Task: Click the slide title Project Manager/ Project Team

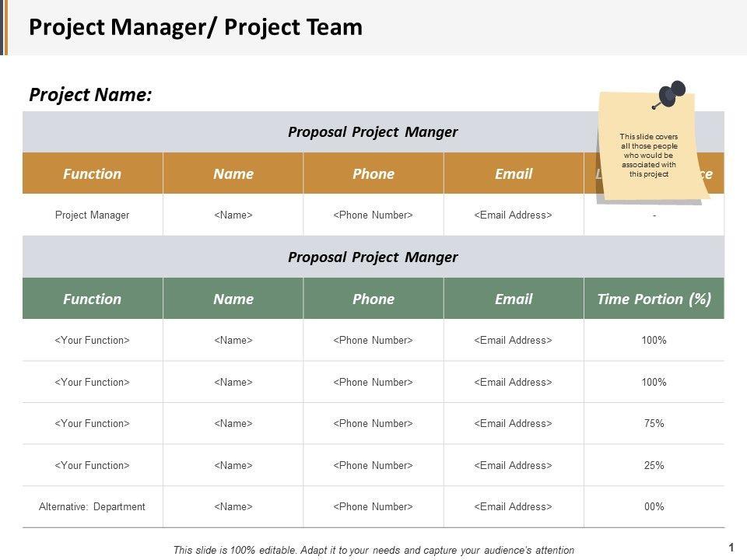Action: (195, 27)
